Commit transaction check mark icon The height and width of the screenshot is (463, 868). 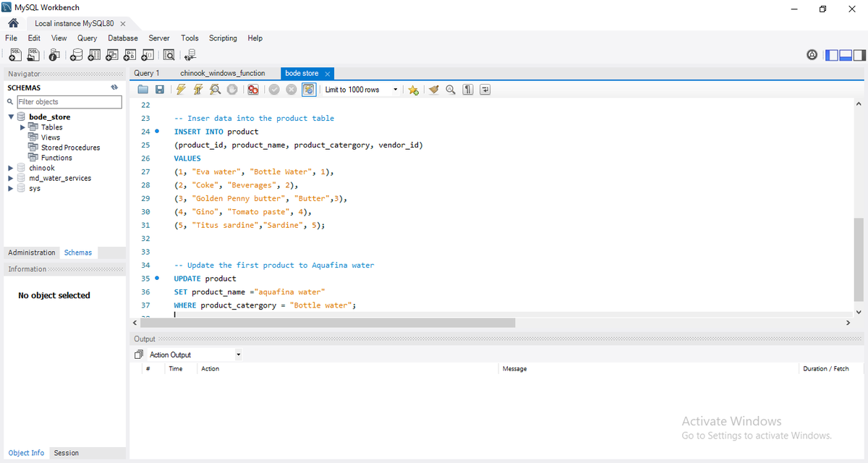(x=274, y=90)
